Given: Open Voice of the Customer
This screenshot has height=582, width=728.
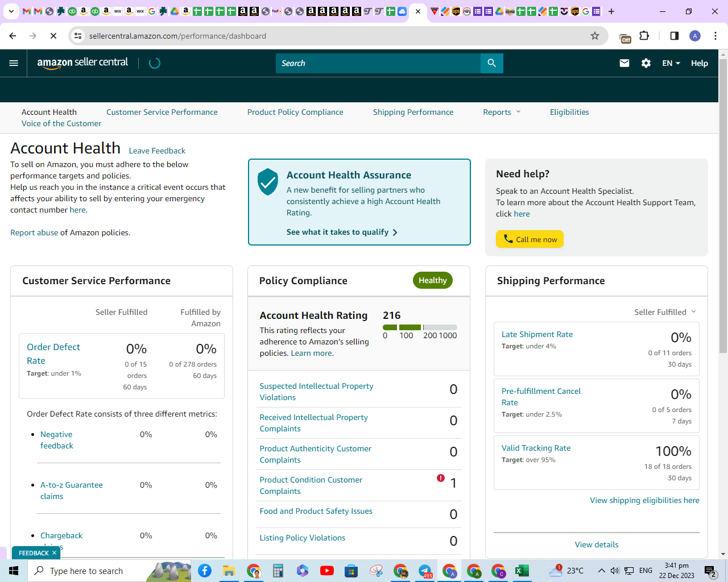Looking at the screenshot, I should click(61, 123).
